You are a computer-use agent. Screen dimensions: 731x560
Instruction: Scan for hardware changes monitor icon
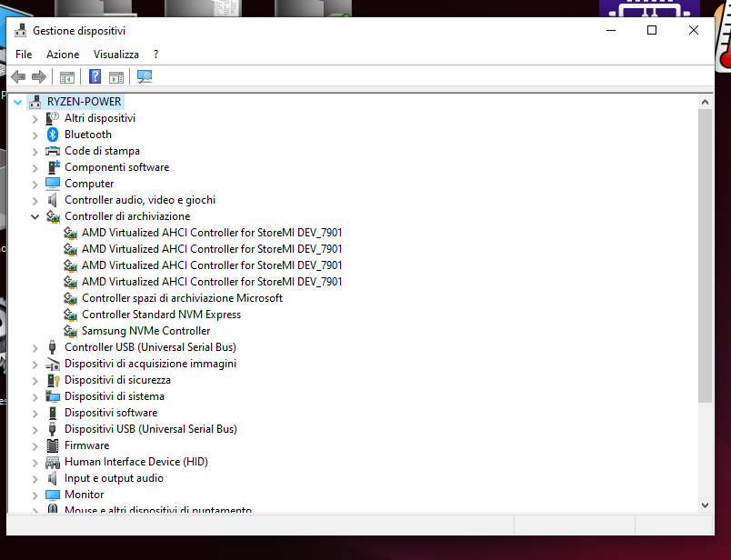145,76
